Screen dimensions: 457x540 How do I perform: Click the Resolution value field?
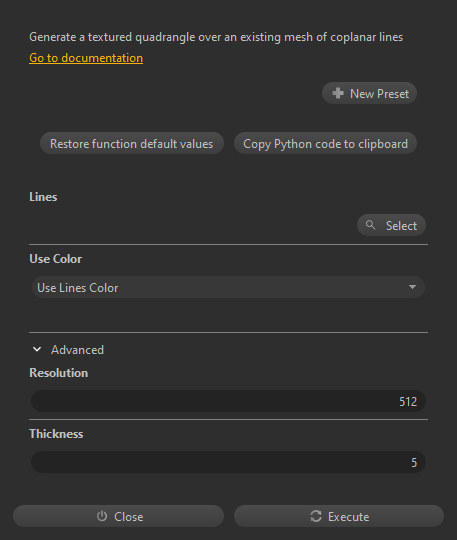point(228,401)
